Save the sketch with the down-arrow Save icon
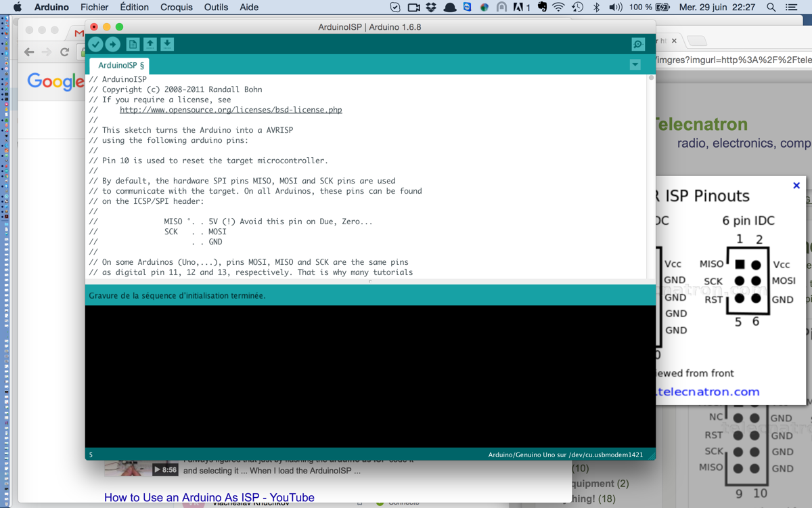This screenshot has height=508, width=812. pos(167,44)
